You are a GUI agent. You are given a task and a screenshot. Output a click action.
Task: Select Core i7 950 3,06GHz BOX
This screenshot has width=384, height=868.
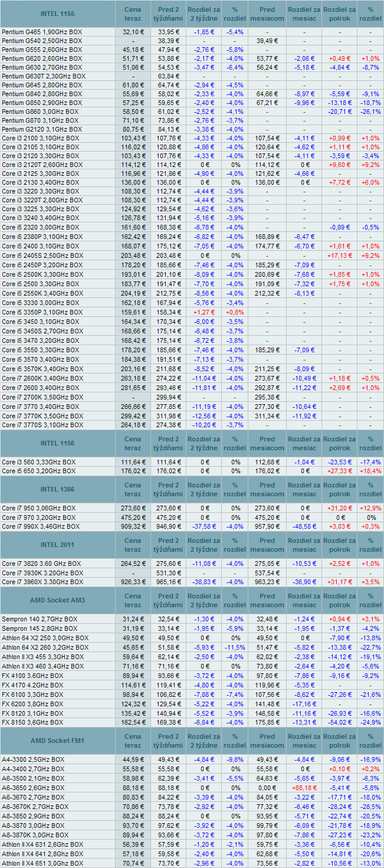pos(39,508)
